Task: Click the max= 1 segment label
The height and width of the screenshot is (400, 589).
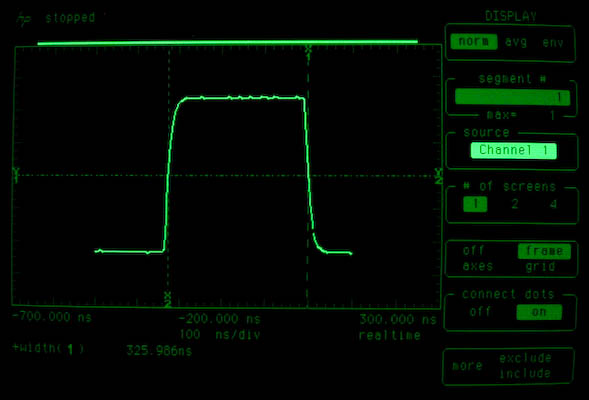Action: [521, 115]
